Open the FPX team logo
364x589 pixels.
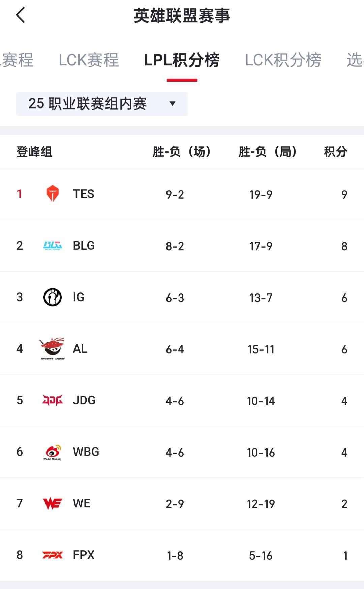[53, 555]
